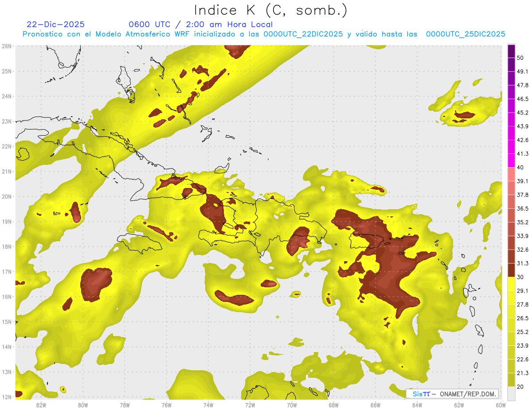532x411 pixels.
Task: Click the 64W longitude label
Action: (x=417, y=405)
